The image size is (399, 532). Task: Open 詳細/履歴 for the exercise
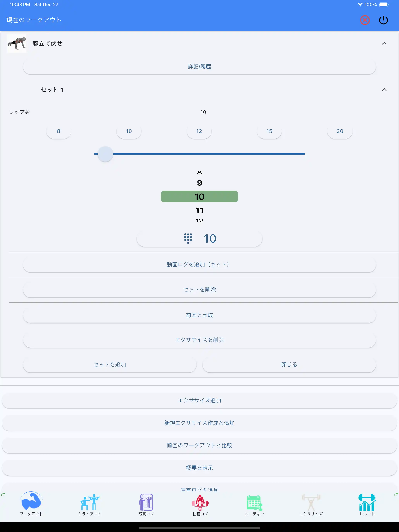[x=199, y=66]
